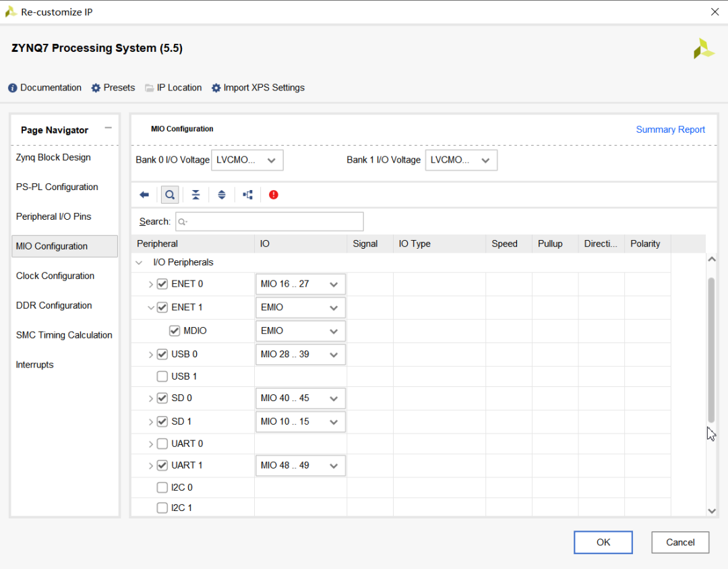
Task: Click the Collapse All toolbar icon
Action: click(x=196, y=195)
